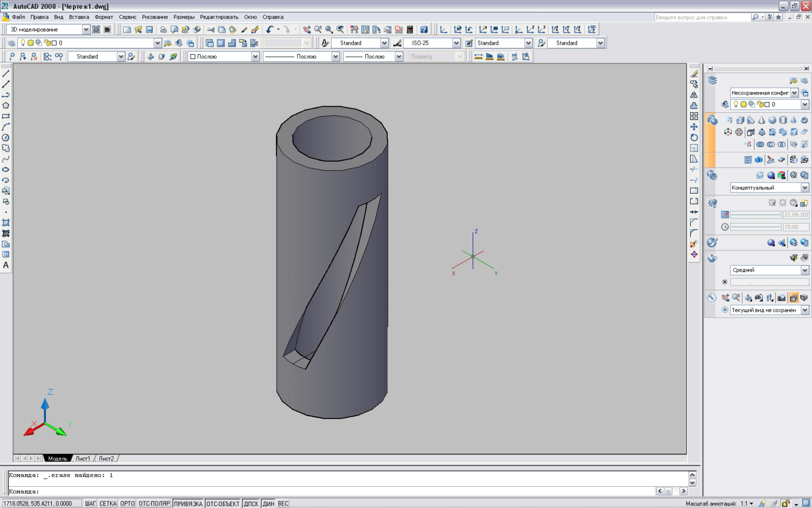Toggle ПРИВЯЗКА object snap in status bar

click(x=188, y=503)
